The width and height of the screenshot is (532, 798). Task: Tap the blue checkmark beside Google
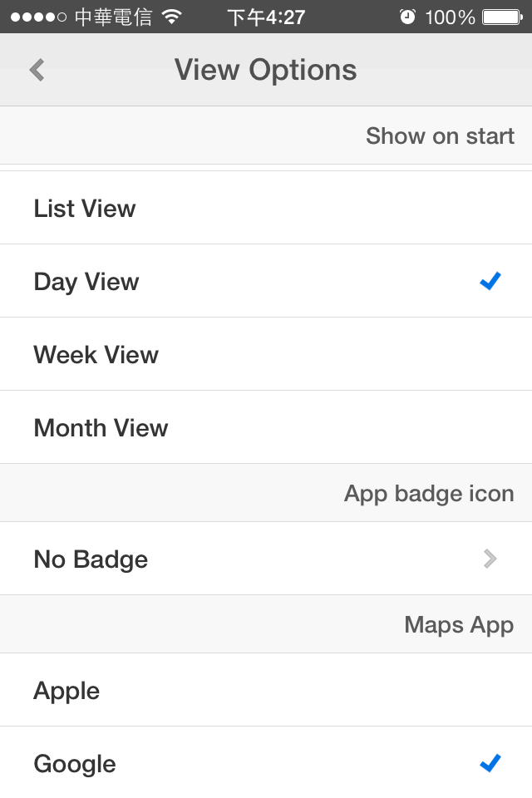click(490, 763)
